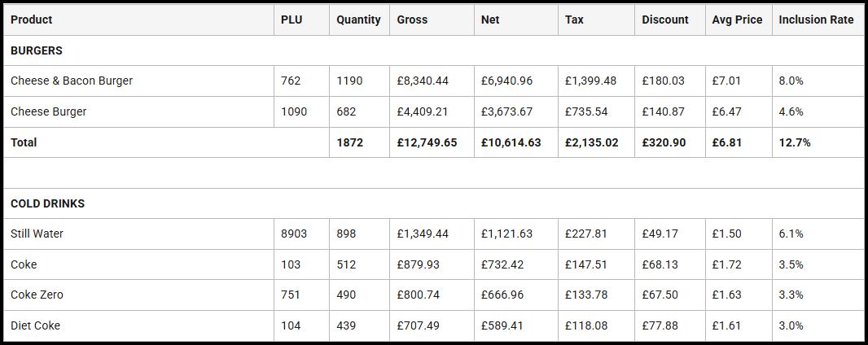
Task: Select the Coke gross value £879.93
Action: [x=419, y=264]
